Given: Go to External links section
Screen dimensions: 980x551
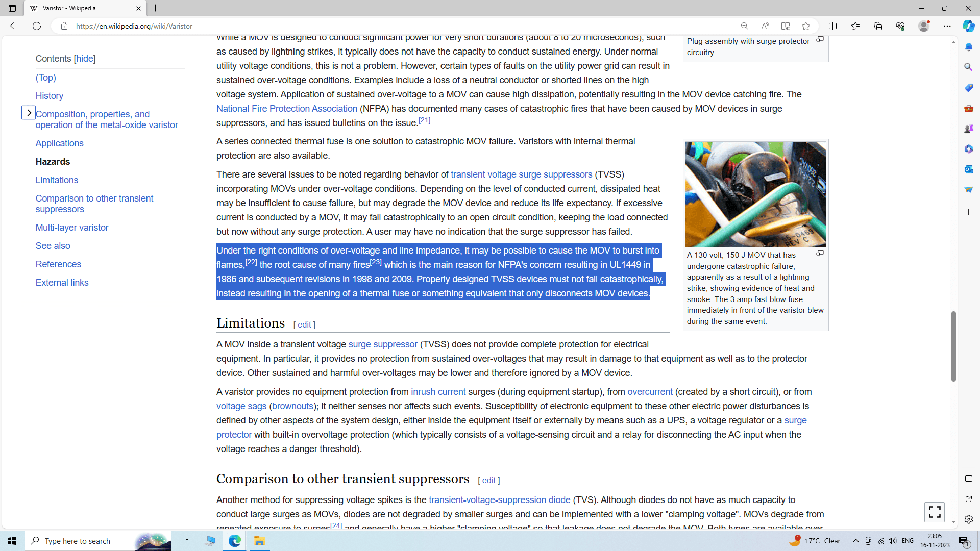Looking at the screenshot, I should point(62,283).
